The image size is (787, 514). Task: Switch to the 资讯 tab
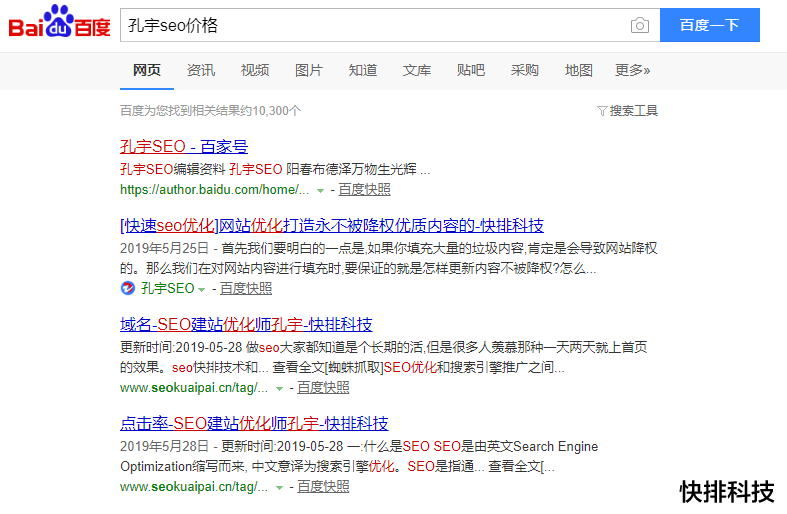pyautogui.click(x=201, y=70)
